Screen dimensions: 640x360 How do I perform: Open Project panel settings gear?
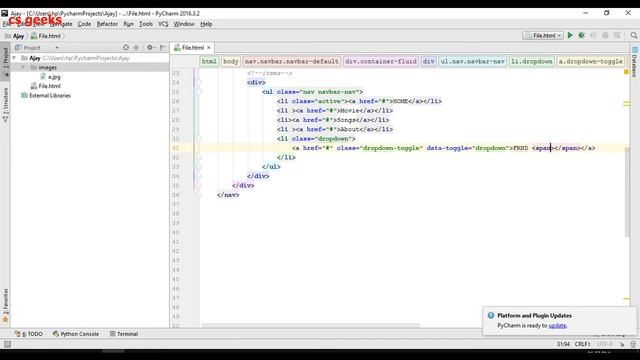[150, 47]
